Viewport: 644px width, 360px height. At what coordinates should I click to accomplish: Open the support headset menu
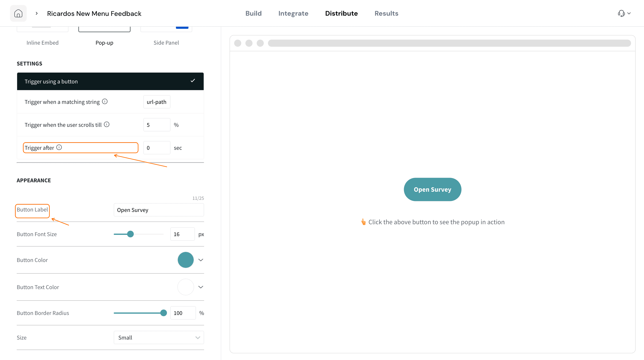[624, 13]
